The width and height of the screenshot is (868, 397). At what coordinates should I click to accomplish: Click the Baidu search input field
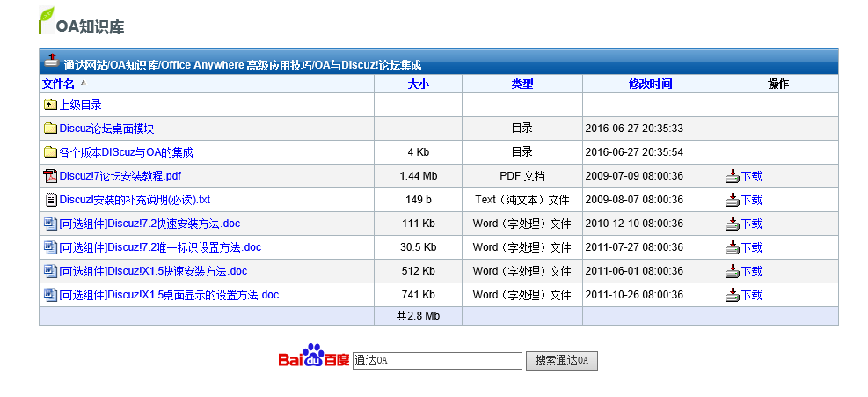tap(437, 361)
